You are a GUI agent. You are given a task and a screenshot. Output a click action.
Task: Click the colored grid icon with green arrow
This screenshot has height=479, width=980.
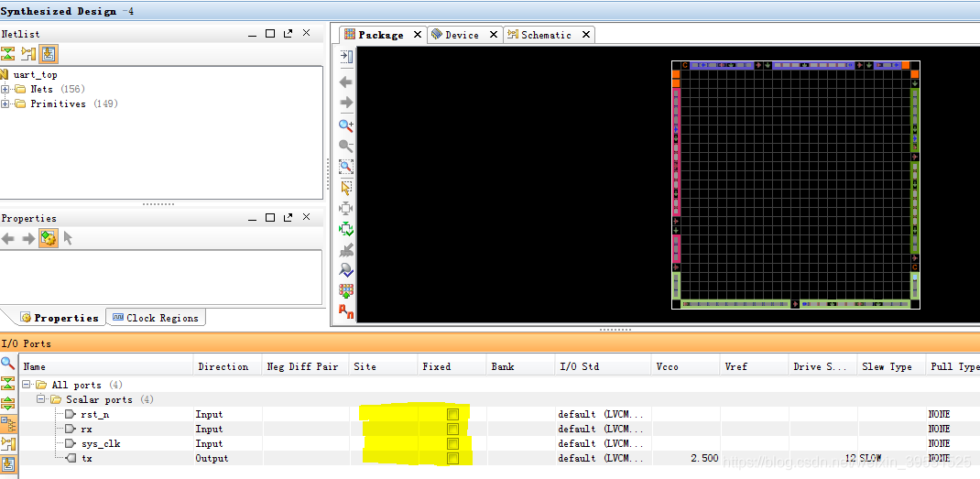pyautogui.click(x=346, y=290)
